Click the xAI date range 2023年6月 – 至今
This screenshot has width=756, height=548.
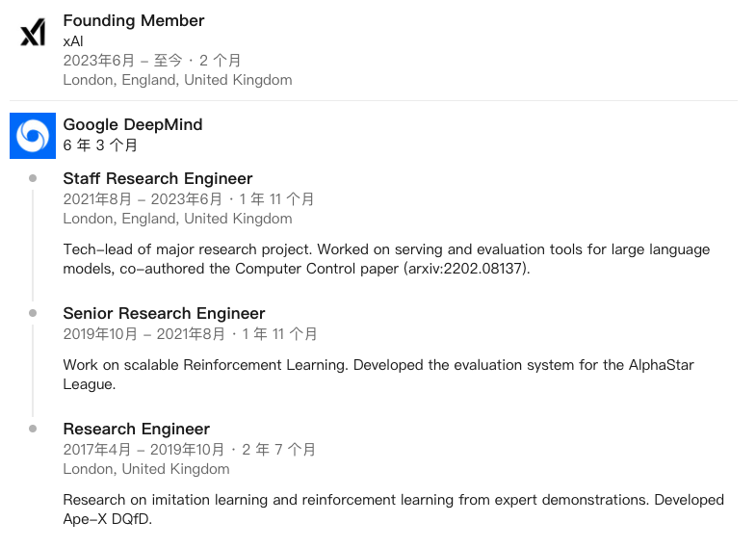click(x=123, y=61)
